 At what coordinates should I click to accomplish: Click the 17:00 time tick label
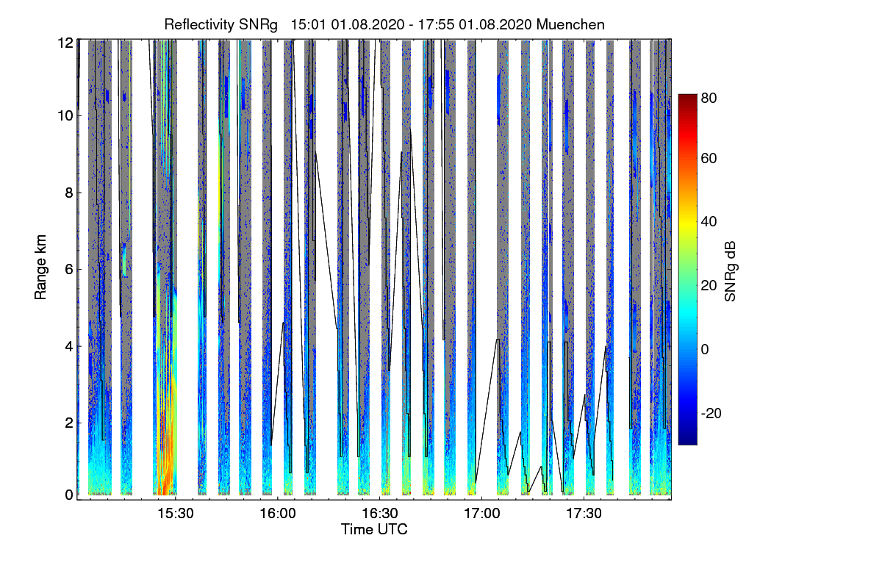[x=481, y=514]
